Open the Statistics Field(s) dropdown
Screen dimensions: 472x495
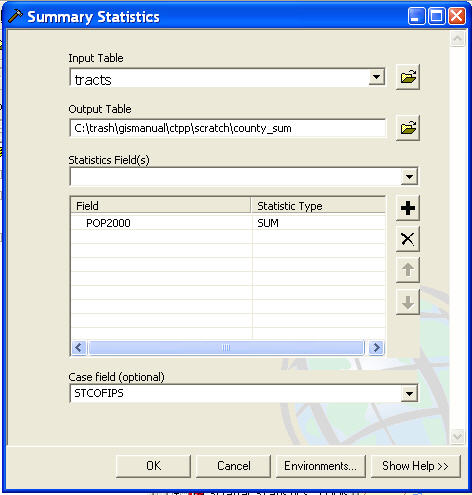tap(409, 177)
